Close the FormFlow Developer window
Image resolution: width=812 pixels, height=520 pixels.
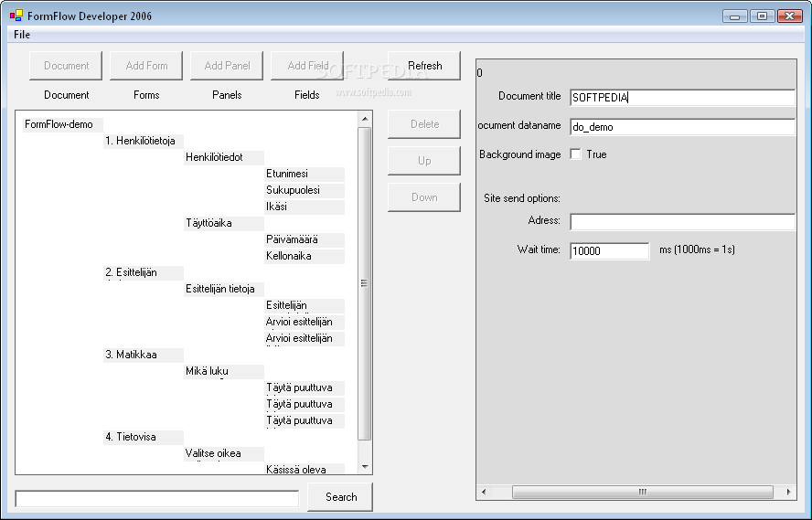790,16
